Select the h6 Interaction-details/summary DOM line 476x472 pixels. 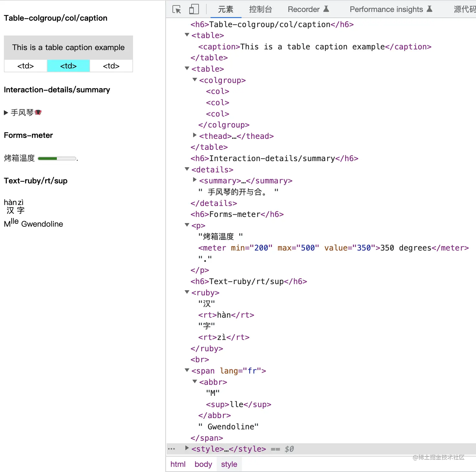(274, 159)
